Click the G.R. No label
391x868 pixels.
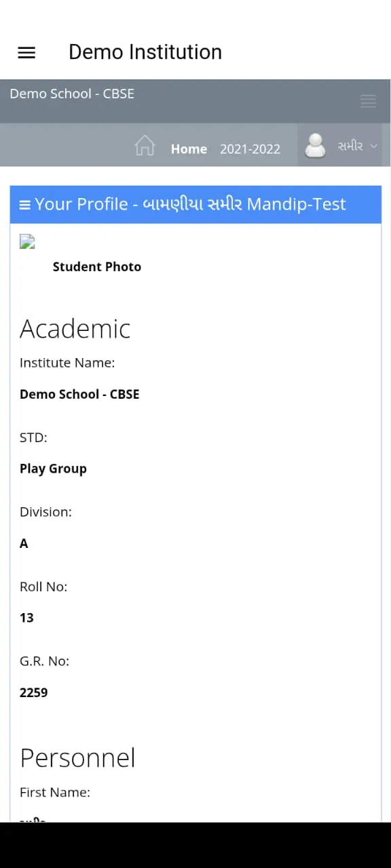pyautogui.click(x=45, y=661)
